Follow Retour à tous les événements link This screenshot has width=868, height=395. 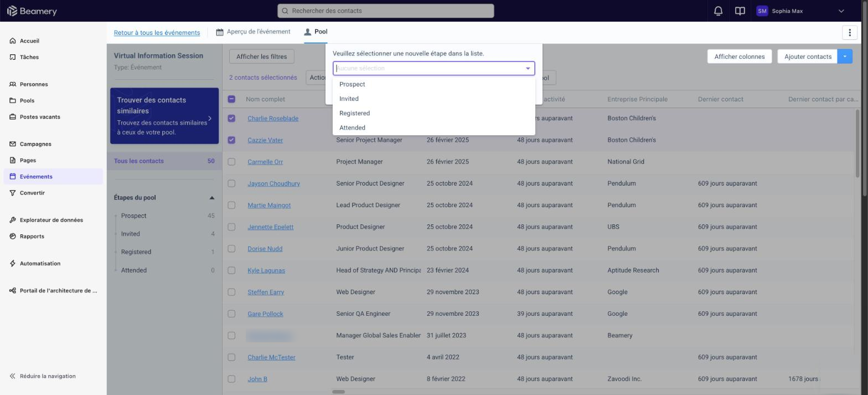tap(157, 33)
